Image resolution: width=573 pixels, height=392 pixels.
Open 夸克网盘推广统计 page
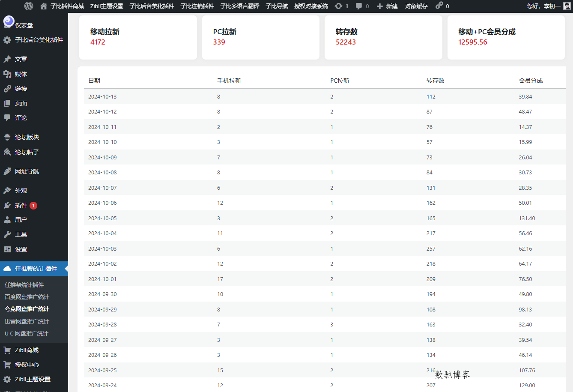[x=27, y=309]
